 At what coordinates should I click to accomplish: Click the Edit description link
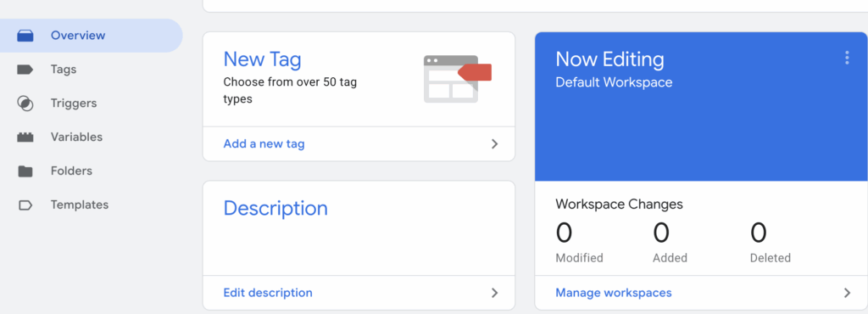(x=268, y=293)
